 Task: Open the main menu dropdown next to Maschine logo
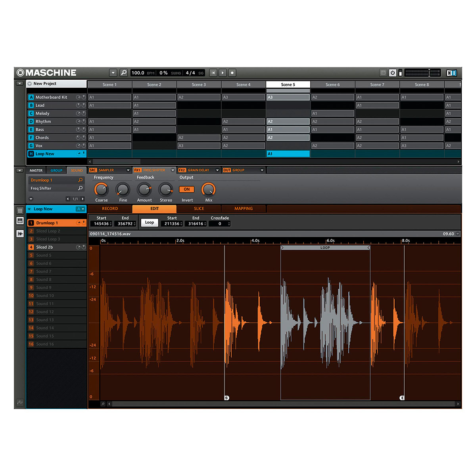(113, 73)
